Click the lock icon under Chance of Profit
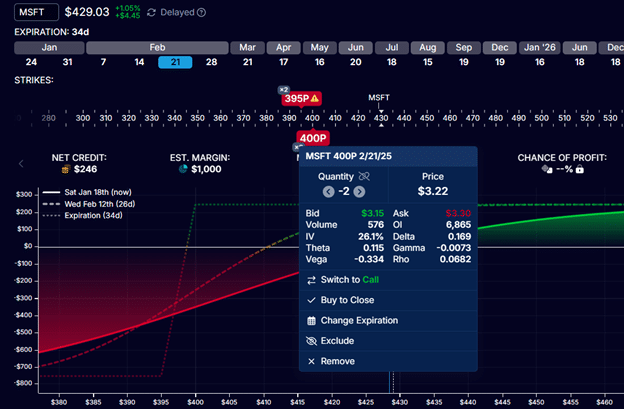Screen dimensions: 624x409 click(x=580, y=169)
